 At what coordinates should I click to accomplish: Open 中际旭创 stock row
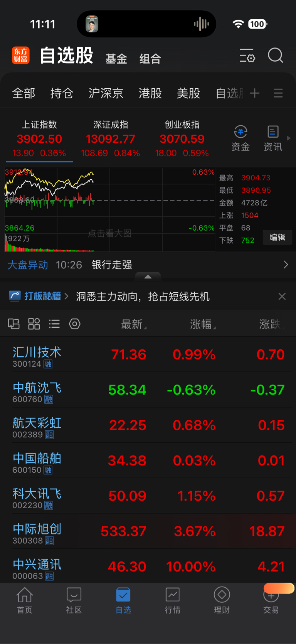[148, 531]
